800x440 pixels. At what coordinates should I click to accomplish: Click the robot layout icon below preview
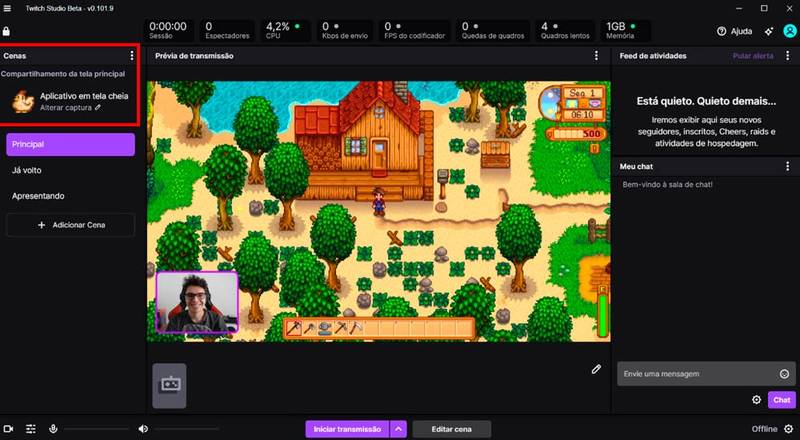point(169,385)
